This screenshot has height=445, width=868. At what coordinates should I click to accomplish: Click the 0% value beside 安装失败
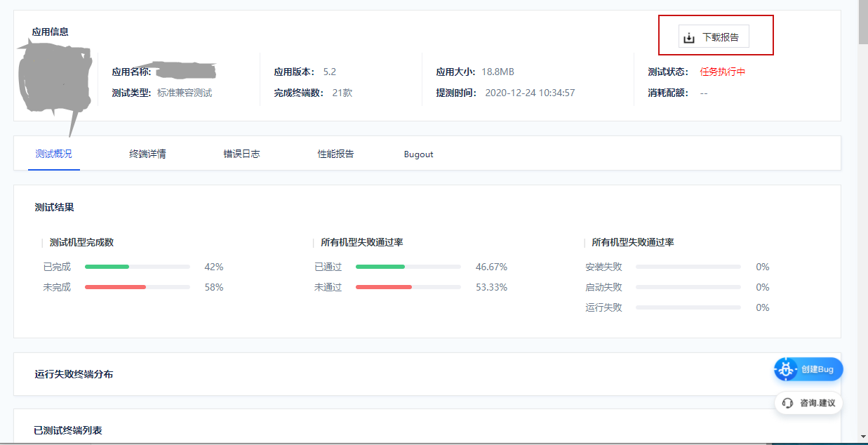pos(763,267)
